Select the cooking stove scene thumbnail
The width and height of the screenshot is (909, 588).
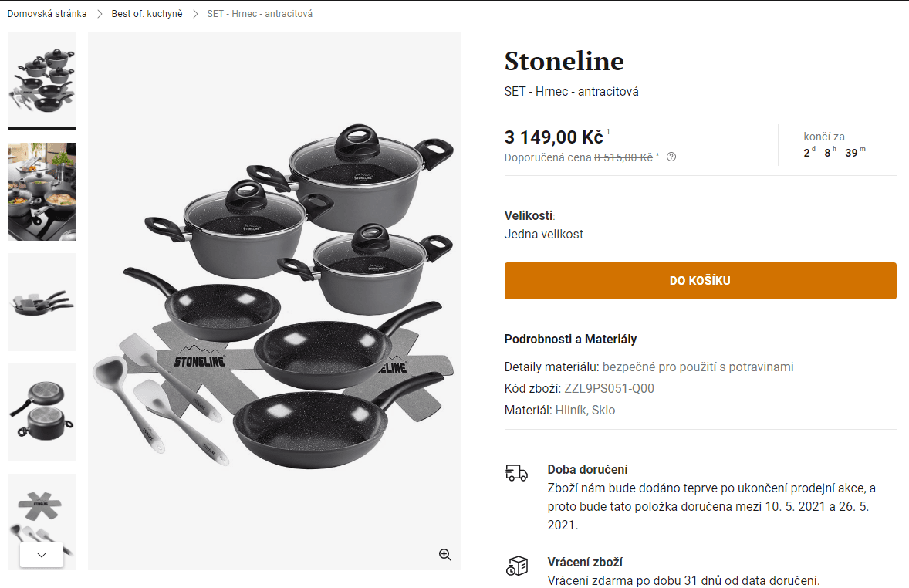click(x=42, y=191)
